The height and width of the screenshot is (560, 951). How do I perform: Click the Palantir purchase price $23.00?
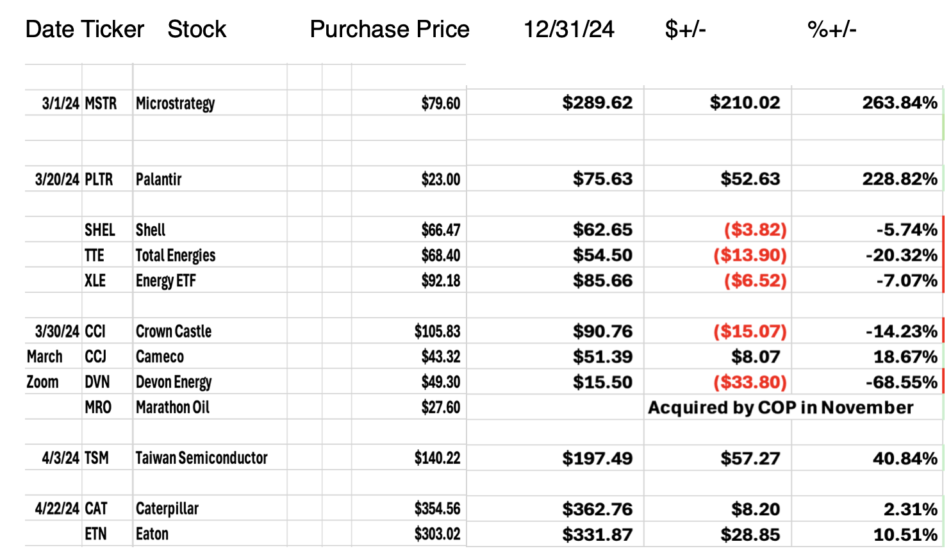(440, 179)
